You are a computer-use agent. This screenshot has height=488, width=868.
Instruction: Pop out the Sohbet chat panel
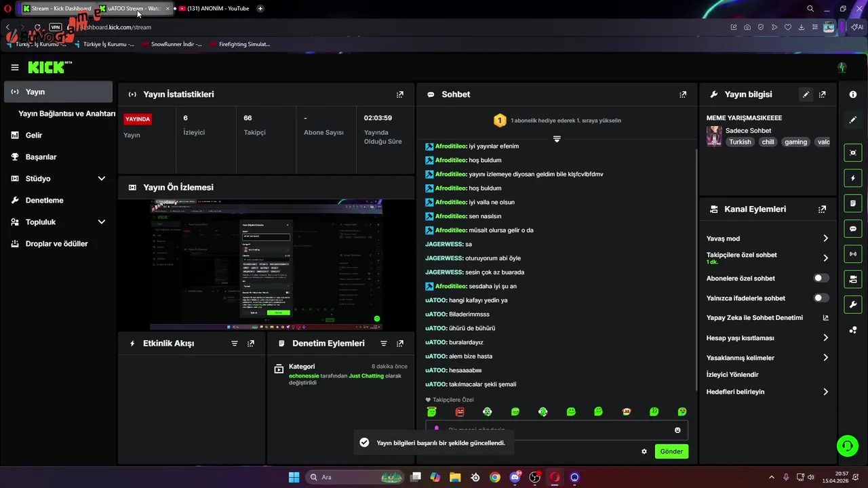(683, 94)
